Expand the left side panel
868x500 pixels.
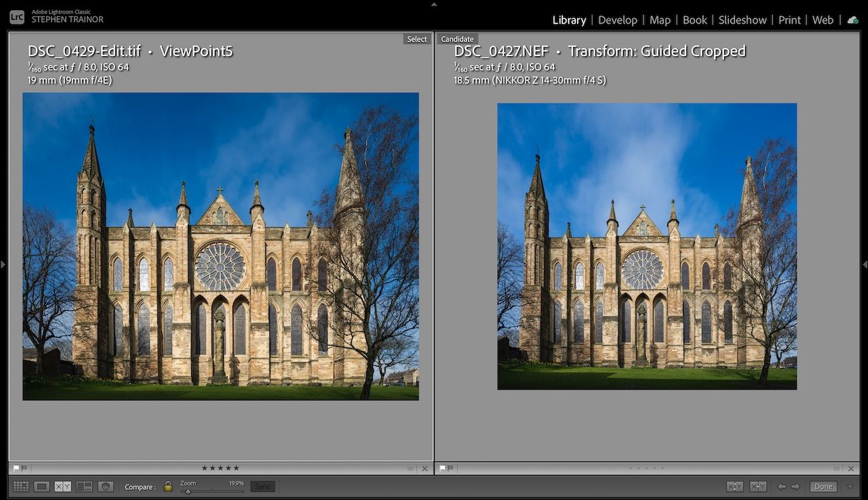tap(3, 266)
